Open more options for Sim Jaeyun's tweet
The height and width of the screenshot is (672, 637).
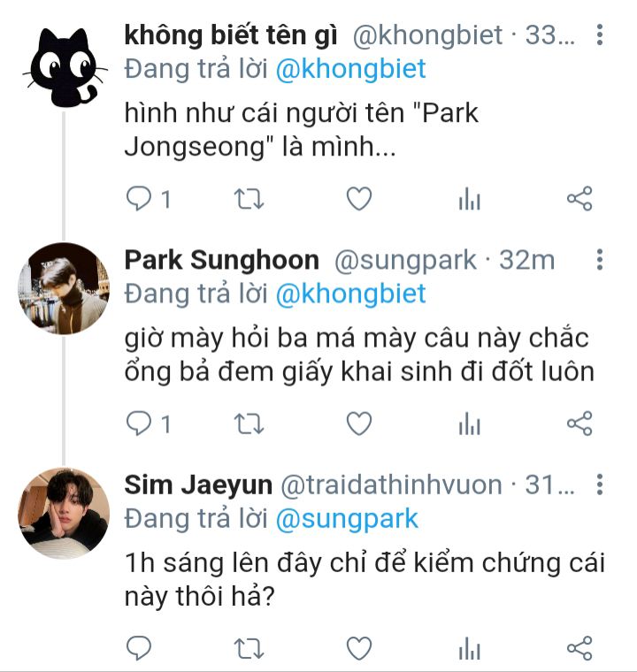tap(600, 485)
